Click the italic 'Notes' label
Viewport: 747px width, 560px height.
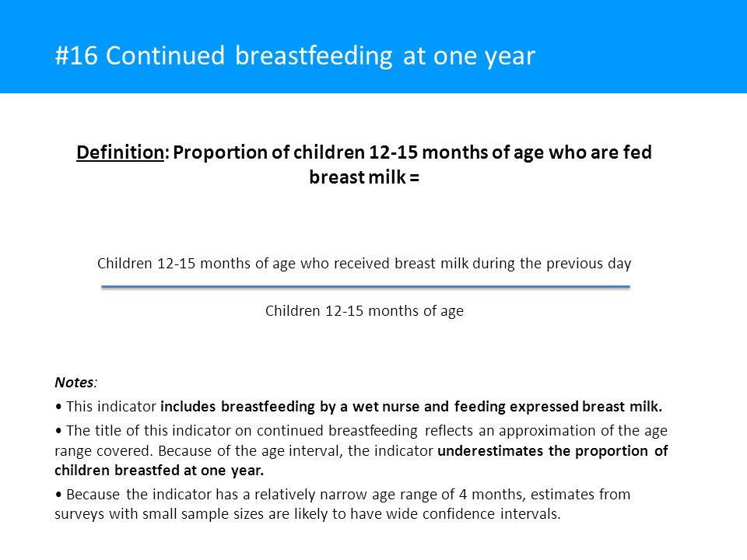(x=75, y=383)
